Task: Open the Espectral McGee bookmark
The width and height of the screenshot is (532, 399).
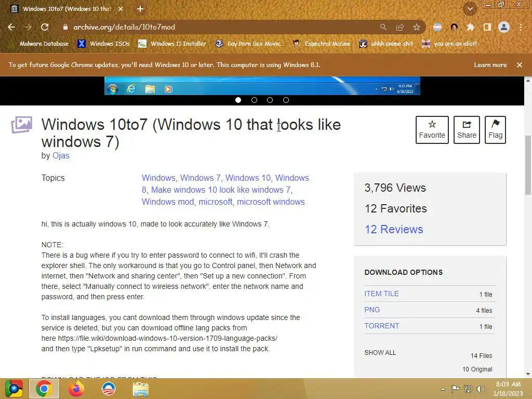Action: [321, 44]
